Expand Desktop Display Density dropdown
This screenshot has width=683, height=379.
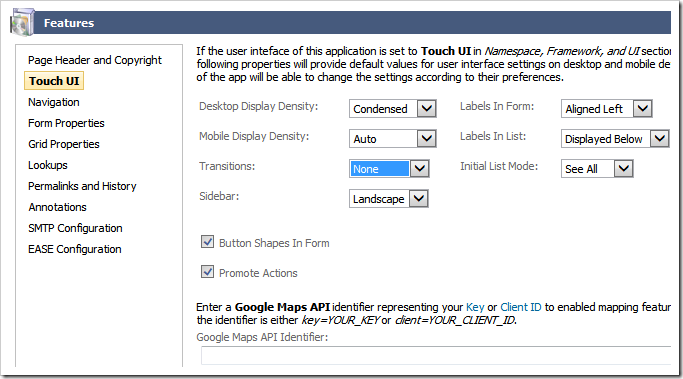pos(392,108)
